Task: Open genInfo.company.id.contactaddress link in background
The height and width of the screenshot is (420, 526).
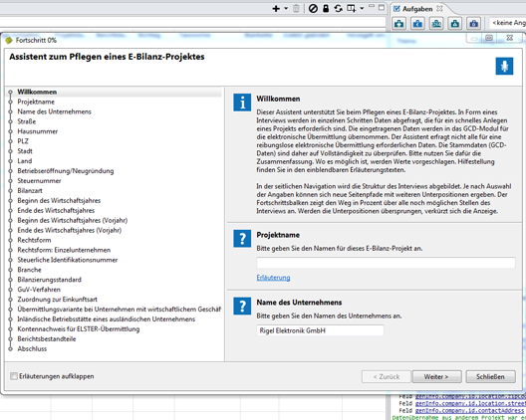Action: (469, 410)
